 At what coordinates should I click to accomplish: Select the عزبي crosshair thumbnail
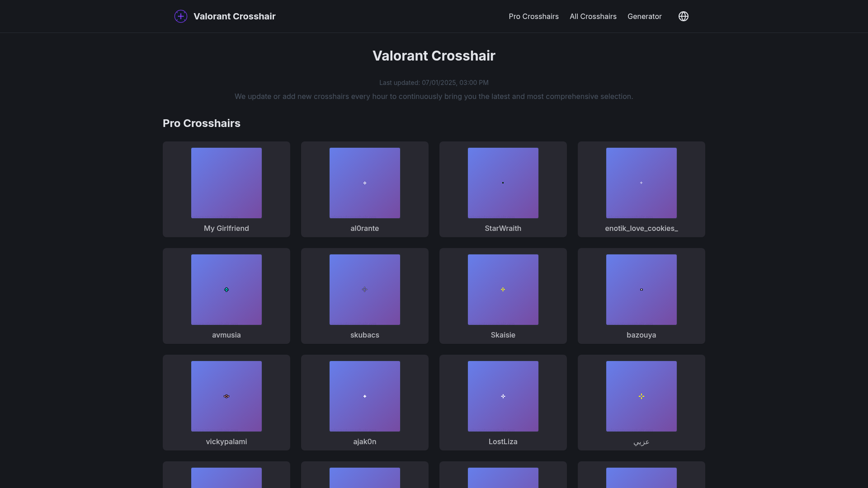642,396
